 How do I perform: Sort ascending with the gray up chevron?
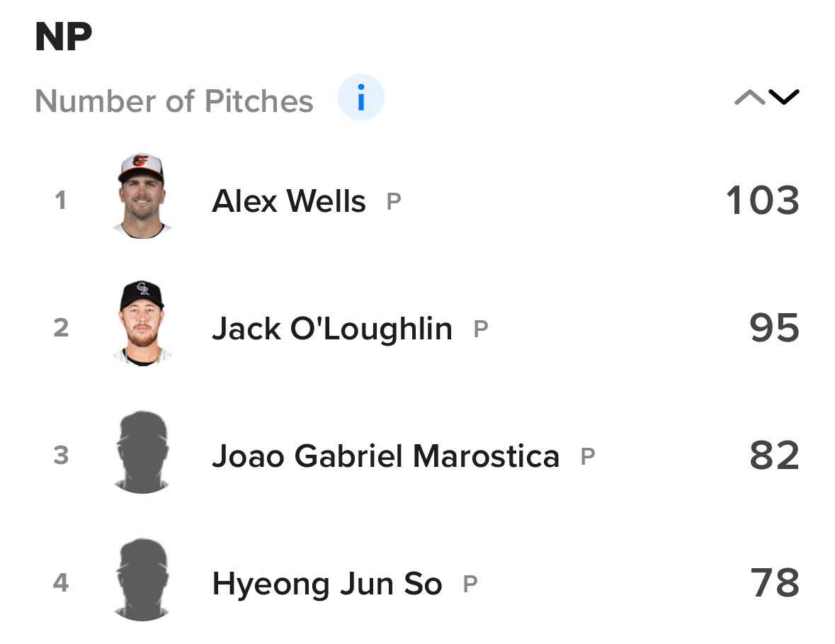pyautogui.click(x=749, y=98)
